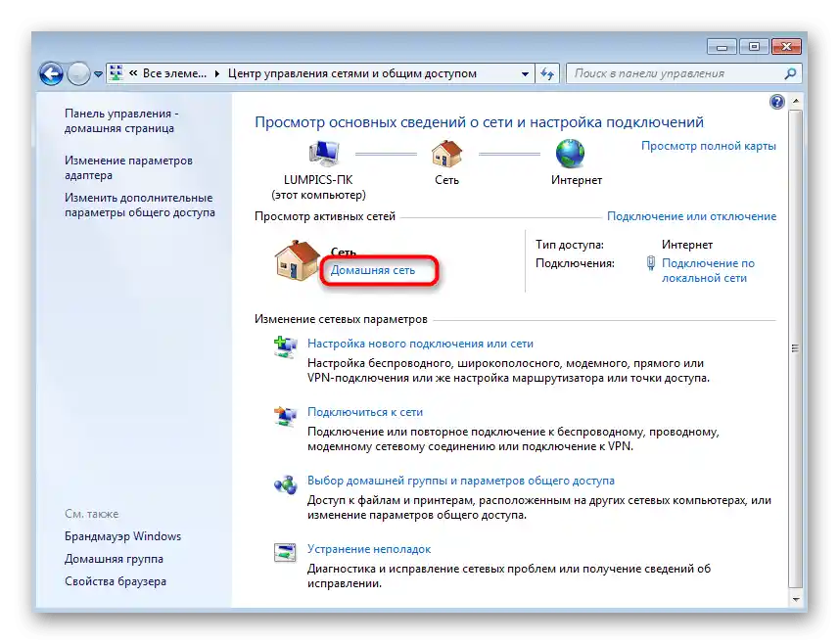This screenshot has width=839, height=644.
Task: Click the control panel search field
Action: click(x=676, y=73)
